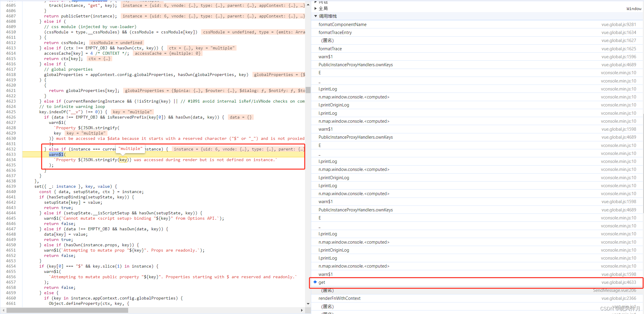Click code 'setupState[key] = value;'
This screenshot has width=644, height=314.
[73, 202]
